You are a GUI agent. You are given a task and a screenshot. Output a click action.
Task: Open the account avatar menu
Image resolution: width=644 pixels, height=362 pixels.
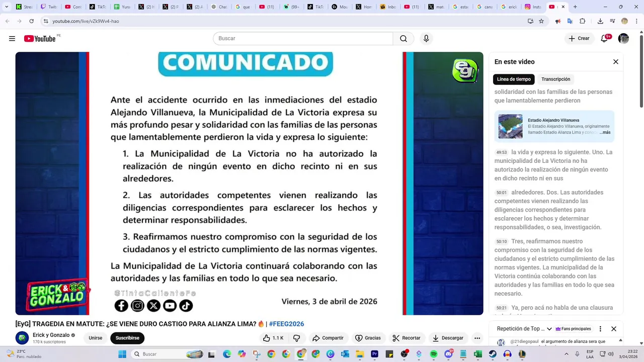click(623, 39)
